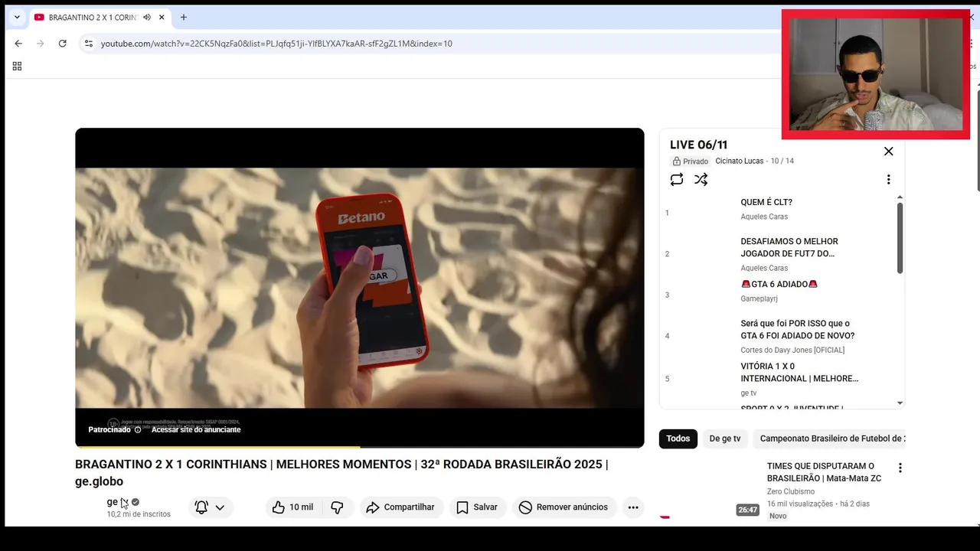Reload the YouTube page

62,44
